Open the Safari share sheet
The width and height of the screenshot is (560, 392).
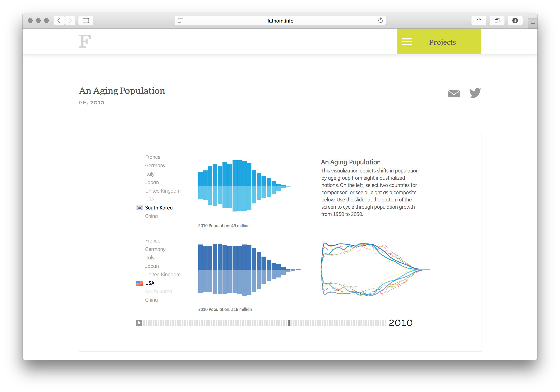[x=479, y=21]
